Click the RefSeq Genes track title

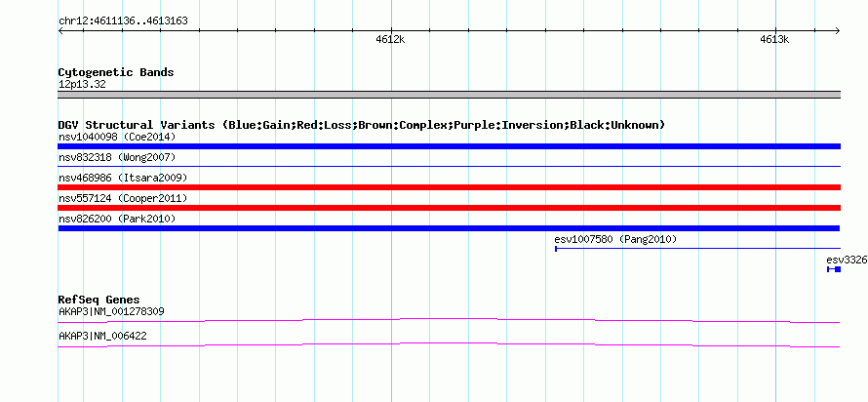[x=99, y=301]
